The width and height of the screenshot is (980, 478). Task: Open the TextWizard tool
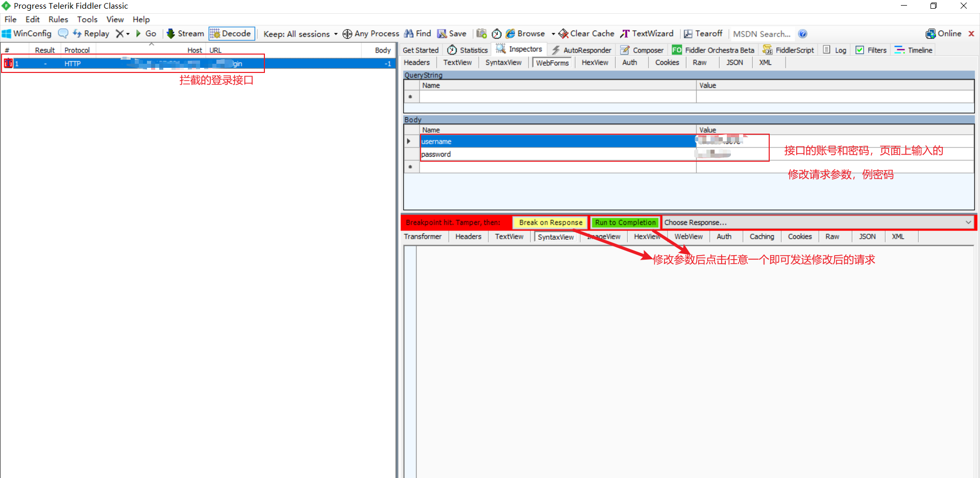647,34
